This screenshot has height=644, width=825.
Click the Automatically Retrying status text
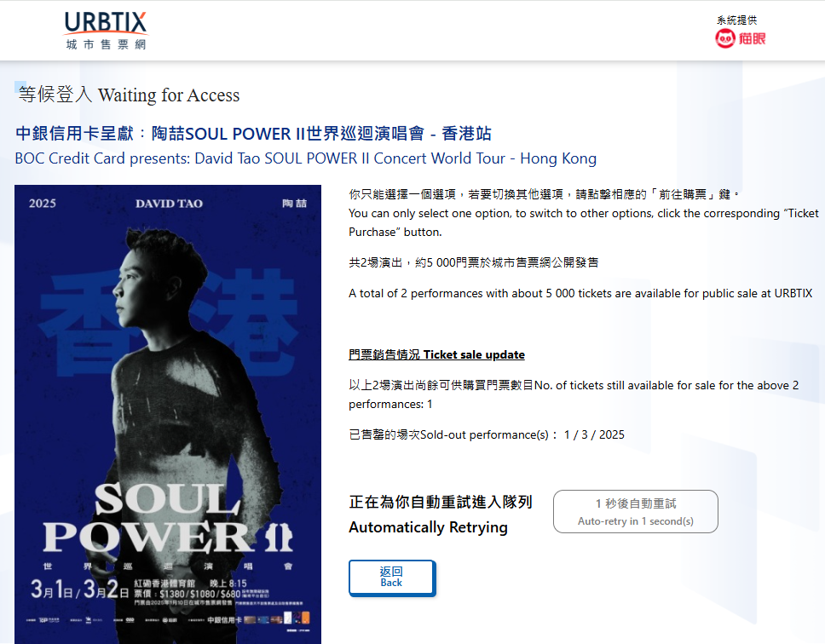coord(429,527)
